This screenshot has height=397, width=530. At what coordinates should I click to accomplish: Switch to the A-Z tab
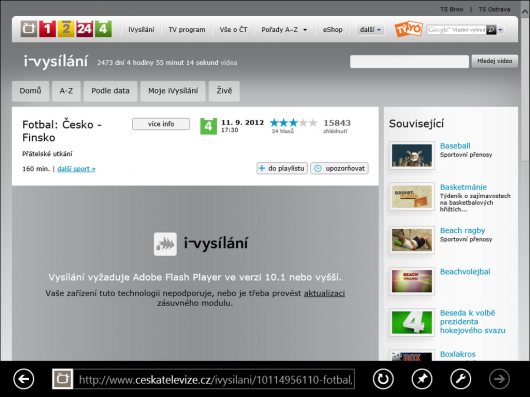[x=66, y=91]
